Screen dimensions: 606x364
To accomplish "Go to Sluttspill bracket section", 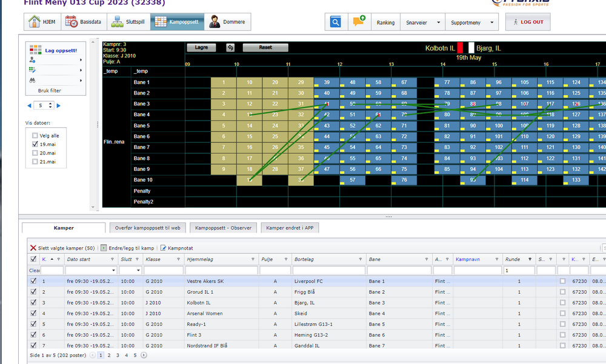I will [x=128, y=22].
